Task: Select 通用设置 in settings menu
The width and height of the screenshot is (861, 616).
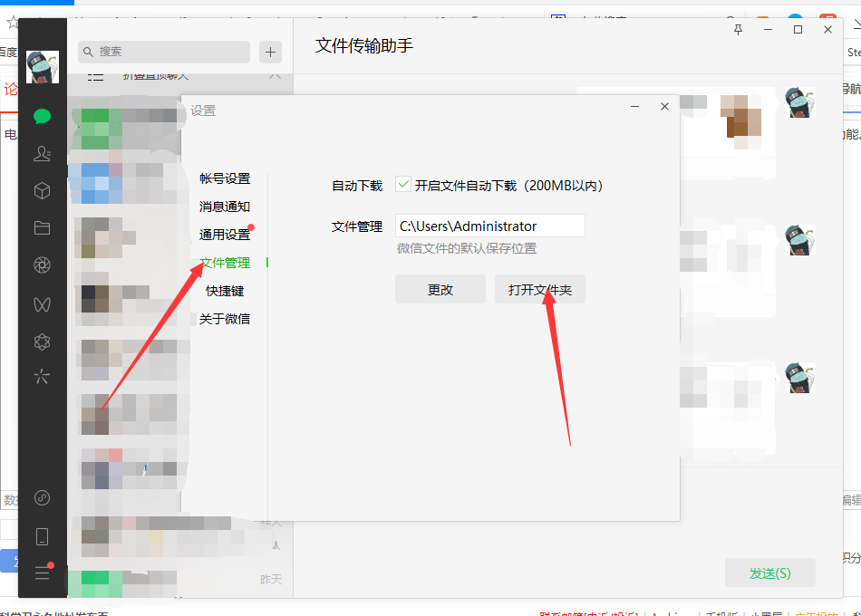Action: 225,235
